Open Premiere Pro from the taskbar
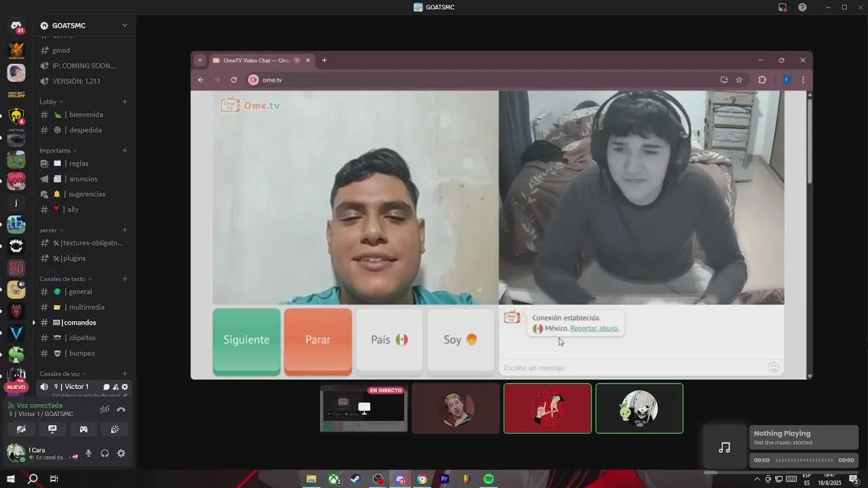This screenshot has width=868, height=488. click(445, 479)
